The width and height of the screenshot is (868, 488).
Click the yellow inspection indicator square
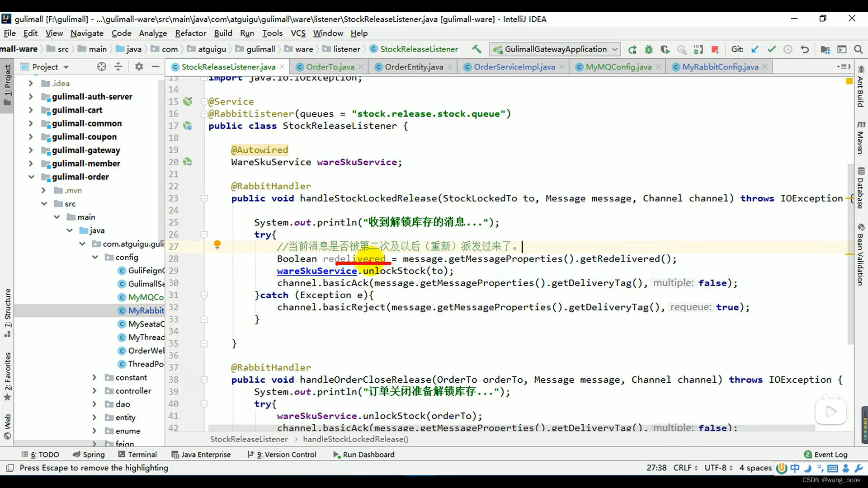click(x=849, y=81)
